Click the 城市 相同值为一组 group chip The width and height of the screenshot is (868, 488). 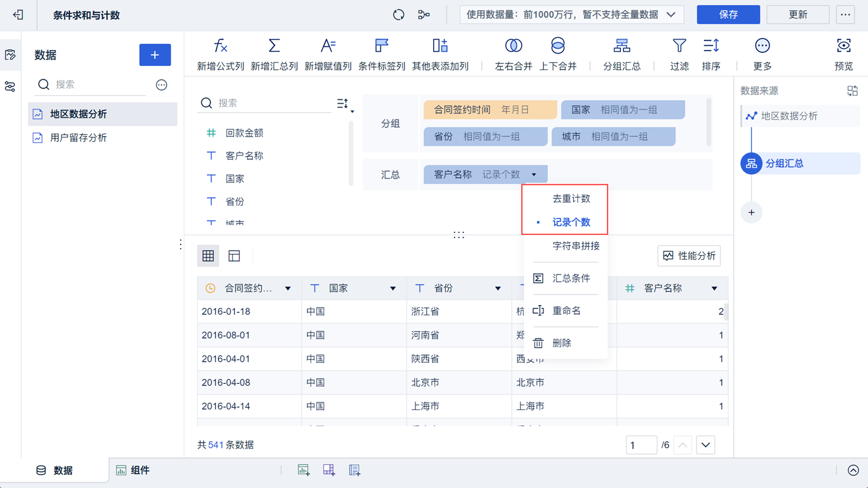click(x=614, y=137)
